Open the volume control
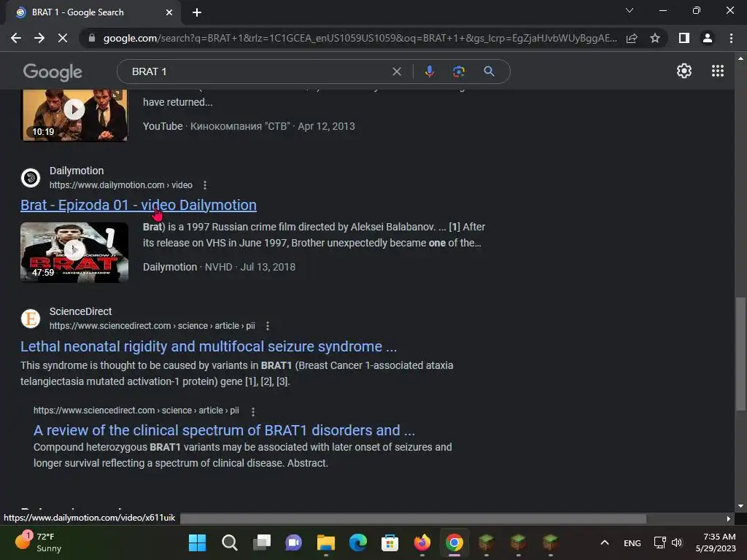Screen dimensions: 747x560 [677, 542]
